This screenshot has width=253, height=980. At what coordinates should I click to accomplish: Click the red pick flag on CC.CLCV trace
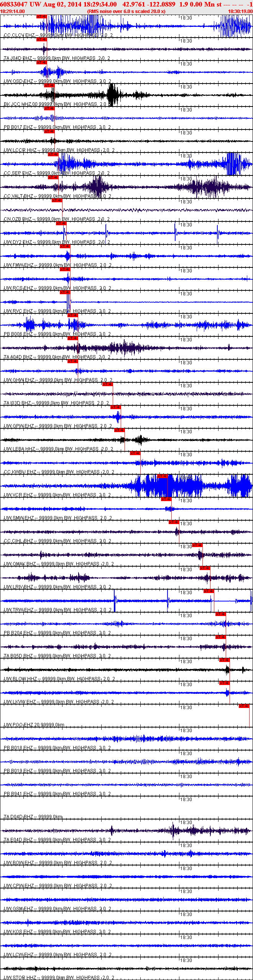(x=41, y=16)
